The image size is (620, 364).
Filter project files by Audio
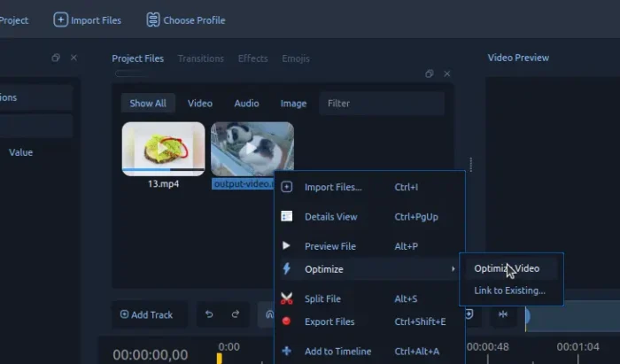[246, 104]
